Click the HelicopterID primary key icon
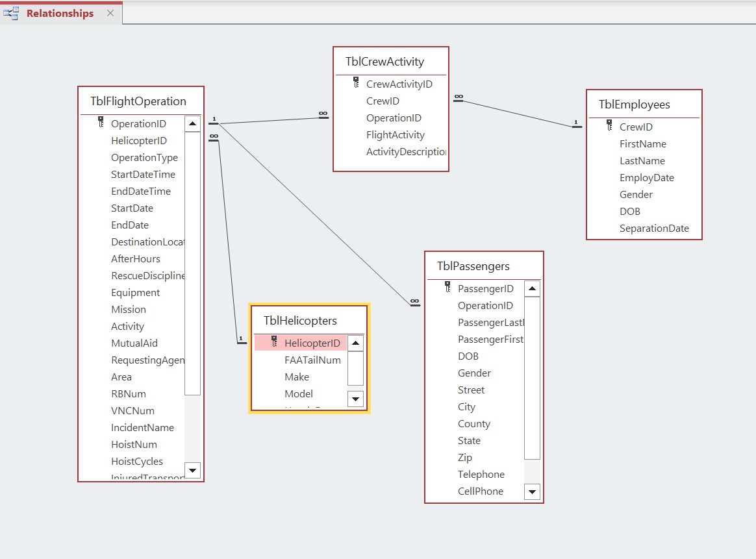The image size is (756, 559). tap(274, 342)
